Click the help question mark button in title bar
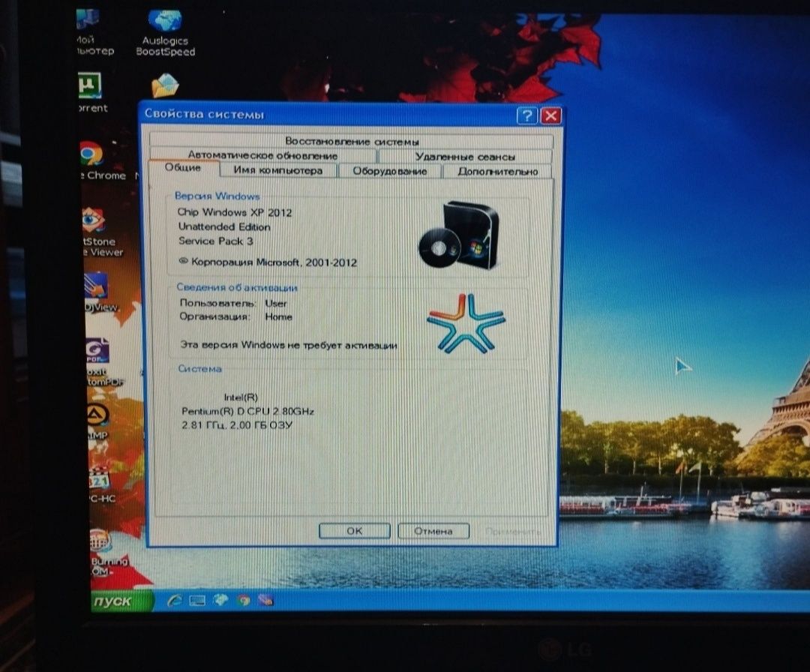810x672 pixels. click(527, 115)
